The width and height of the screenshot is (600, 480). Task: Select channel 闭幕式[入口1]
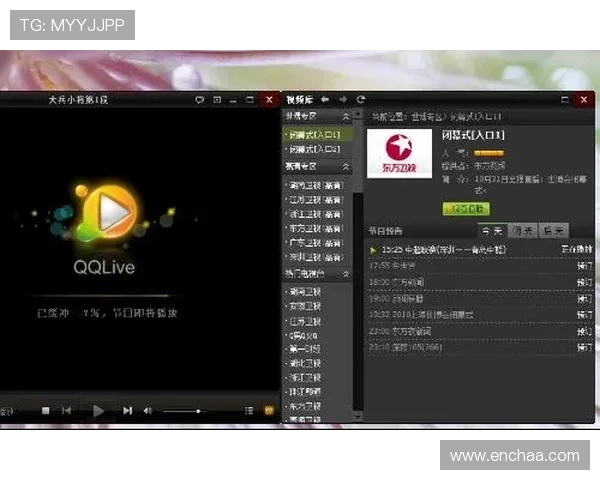[317, 135]
